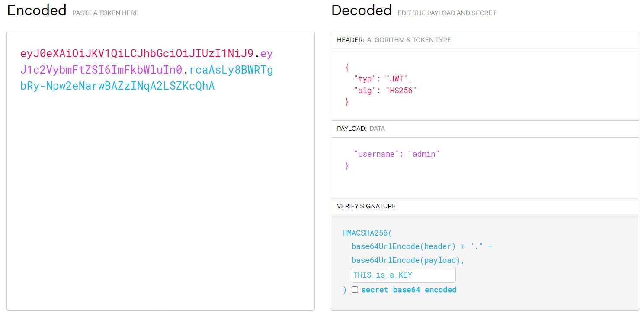Click the PAYLOAD: DATA section label
This screenshot has width=644, height=314.
[x=361, y=129]
